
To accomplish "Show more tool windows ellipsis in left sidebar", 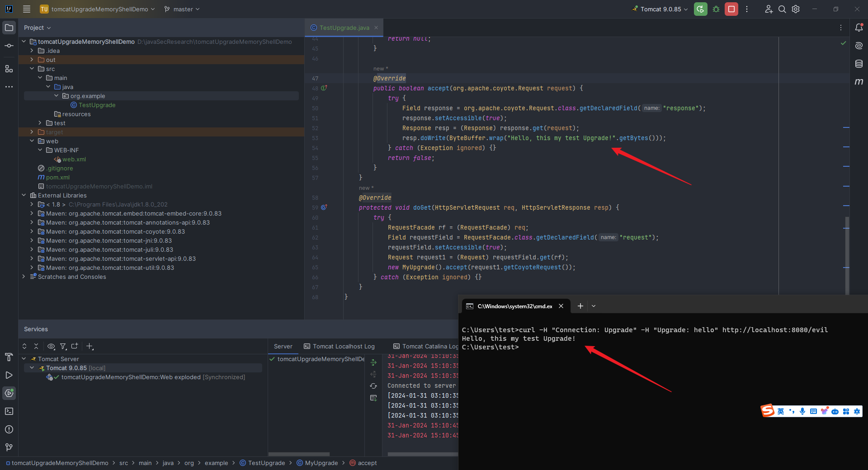I will (x=9, y=87).
